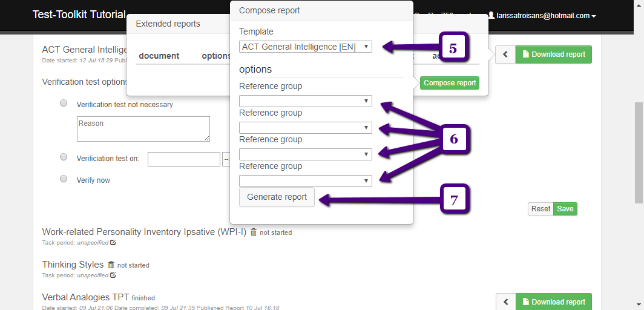This screenshot has height=310, width=644.
Task: Click the user profile icon beside the email
Action: pos(491,15)
